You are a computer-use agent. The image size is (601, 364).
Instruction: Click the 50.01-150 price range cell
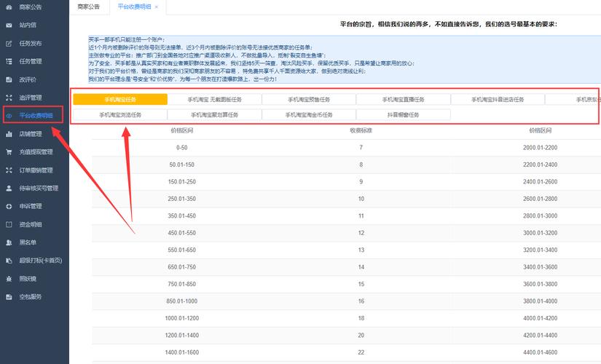pyautogui.click(x=181, y=165)
